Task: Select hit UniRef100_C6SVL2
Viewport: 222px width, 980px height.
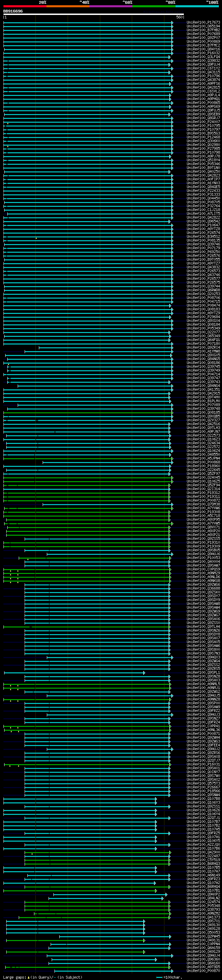Action: (x=203, y=91)
